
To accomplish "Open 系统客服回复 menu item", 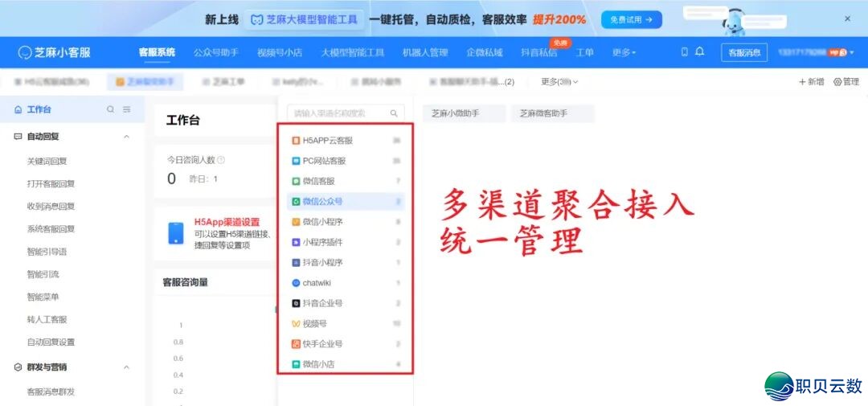I will pyautogui.click(x=51, y=229).
